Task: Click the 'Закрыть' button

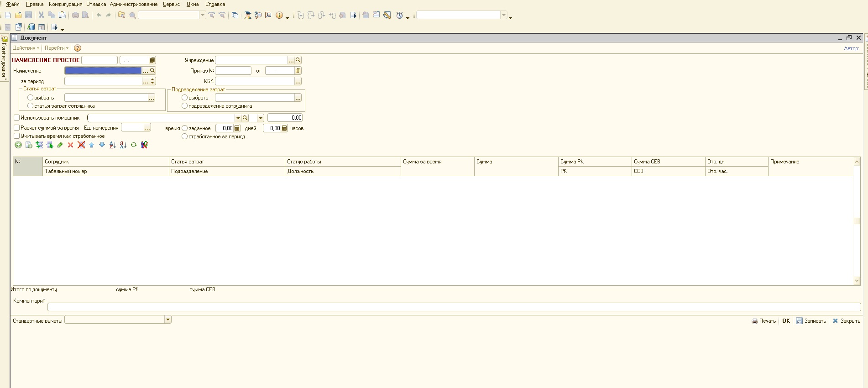Action: click(x=847, y=321)
